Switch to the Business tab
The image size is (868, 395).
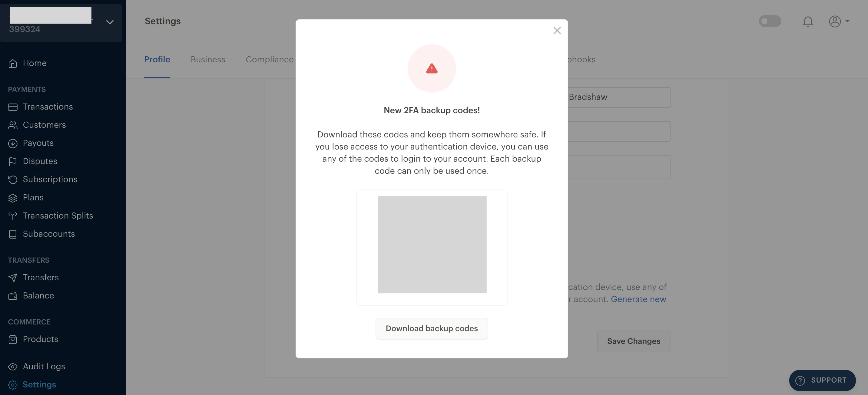tap(208, 60)
